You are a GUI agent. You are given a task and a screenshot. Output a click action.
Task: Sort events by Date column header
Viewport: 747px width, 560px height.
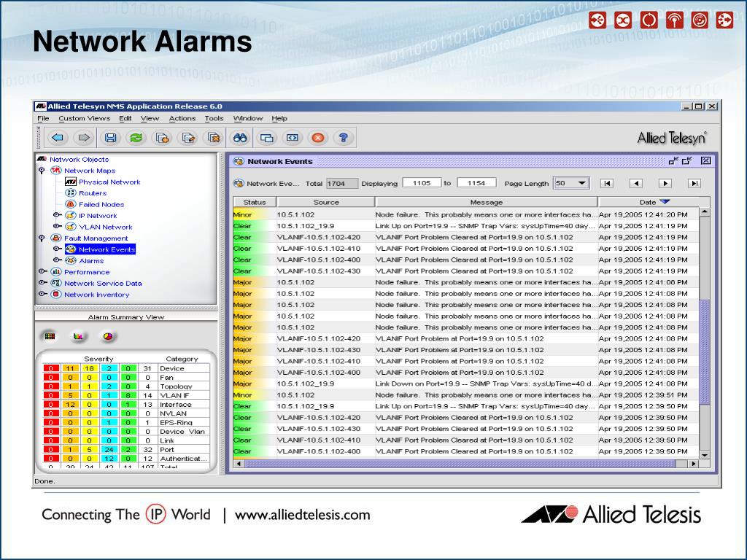[x=654, y=202]
